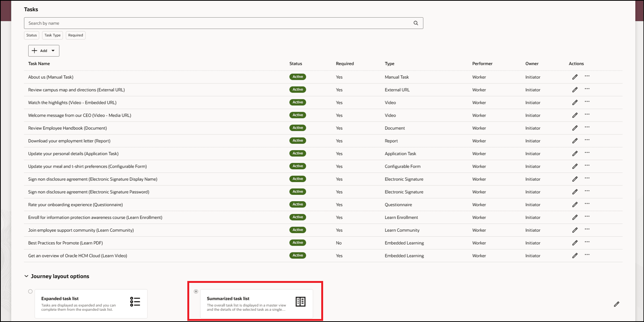Click Download your employment letter (Report) name
The image size is (644, 322).
[x=69, y=141]
